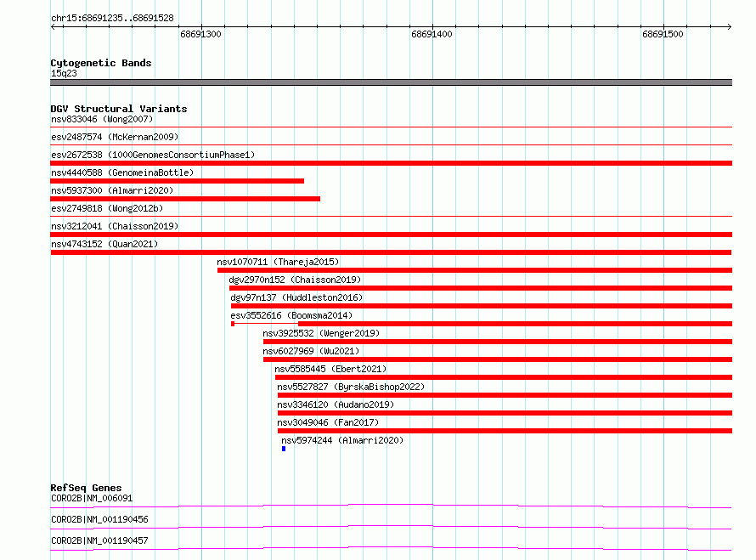This screenshot has width=756, height=560.
Task: Open gene CORO2B|NM_006091
Action: 92,498
